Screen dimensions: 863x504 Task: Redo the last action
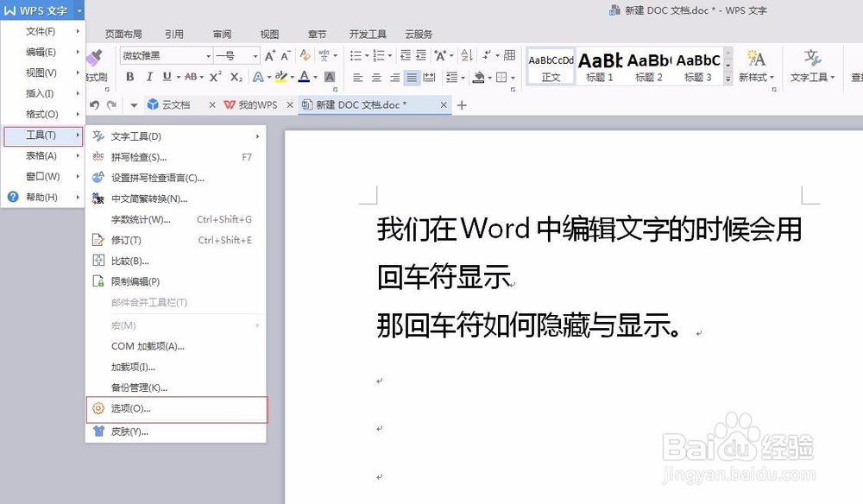[111, 104]
